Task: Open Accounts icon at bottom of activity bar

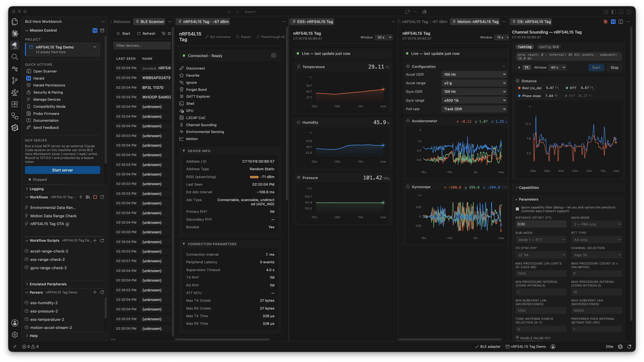Action: pos(15,323)
